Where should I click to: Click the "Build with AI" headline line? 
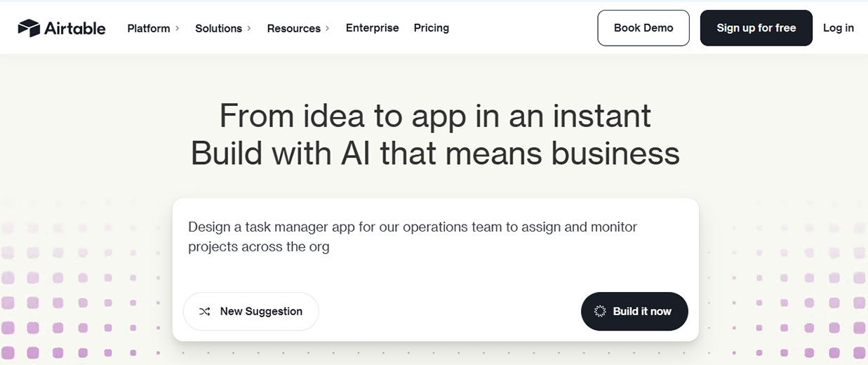coord(435,154)
